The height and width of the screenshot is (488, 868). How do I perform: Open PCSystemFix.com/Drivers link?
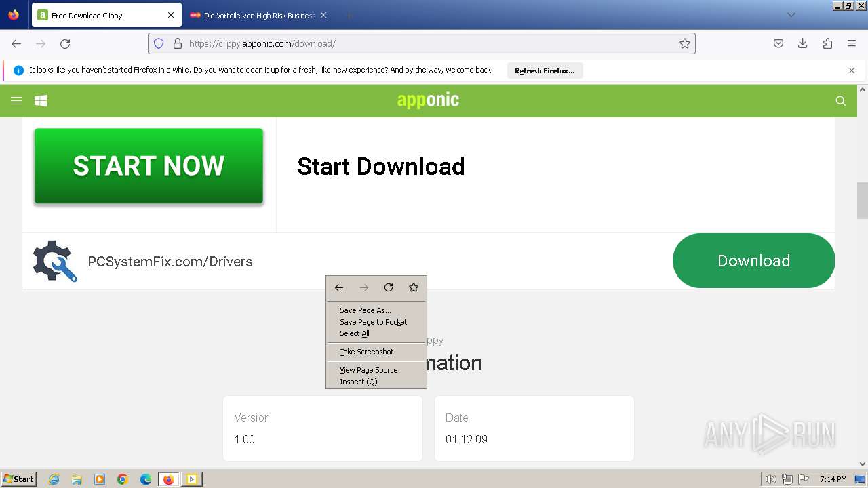pyautogui.click(x=170, y=262)
